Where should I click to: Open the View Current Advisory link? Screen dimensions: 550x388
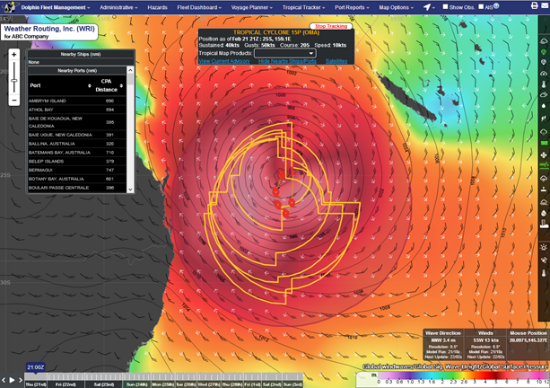pyautogui.click(x=224, y=61)
